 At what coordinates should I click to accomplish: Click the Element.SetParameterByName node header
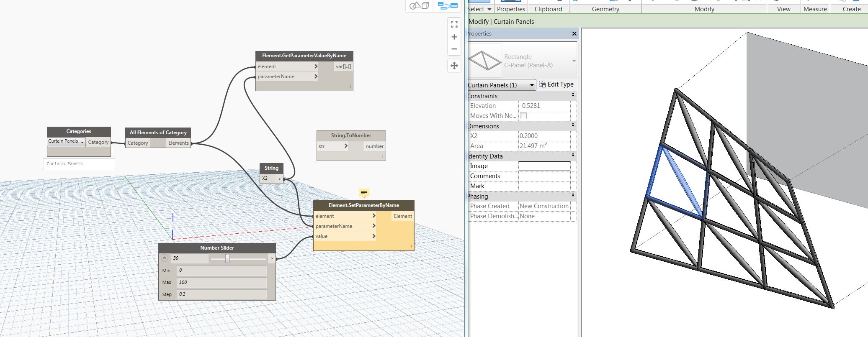coord(363,205)
